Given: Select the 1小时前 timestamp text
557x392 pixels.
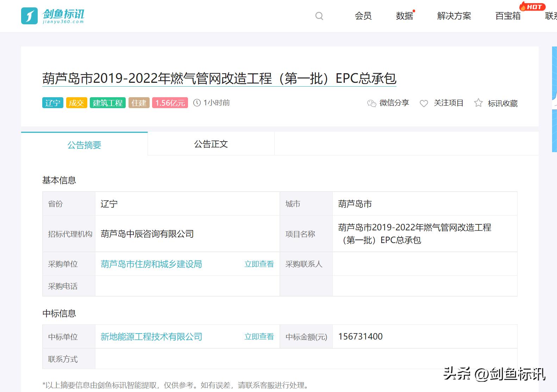Looking at the screenshot, I should tap(217, 102).
